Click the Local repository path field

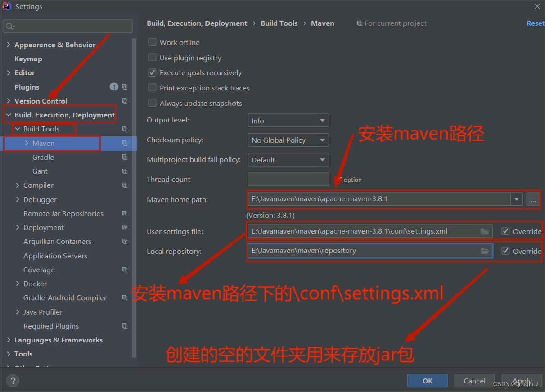[x=370, y=251]
